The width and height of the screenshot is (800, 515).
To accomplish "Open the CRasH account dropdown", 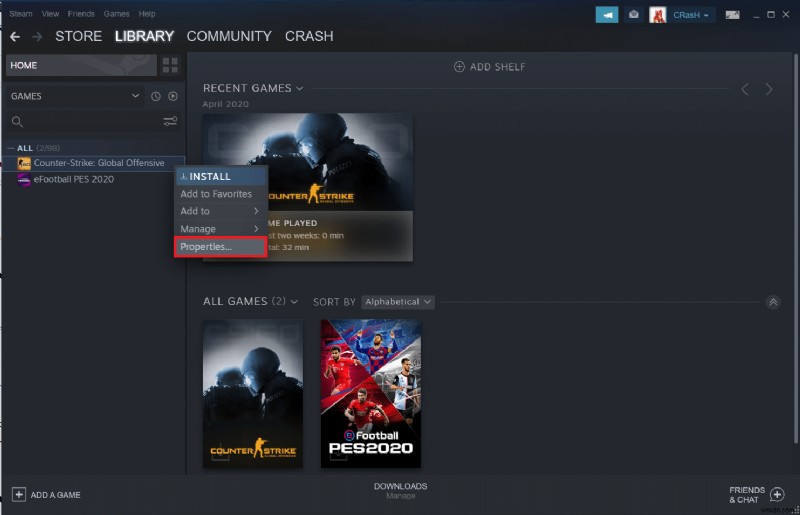I will tap(690, 15).
